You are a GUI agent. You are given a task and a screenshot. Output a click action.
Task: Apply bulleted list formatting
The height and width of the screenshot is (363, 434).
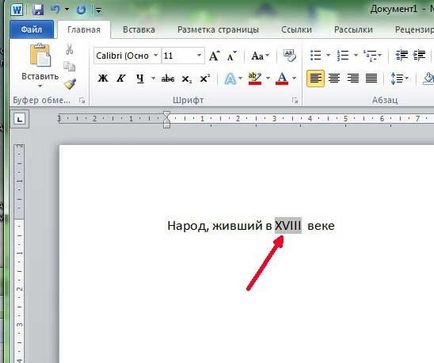[315, 55]
